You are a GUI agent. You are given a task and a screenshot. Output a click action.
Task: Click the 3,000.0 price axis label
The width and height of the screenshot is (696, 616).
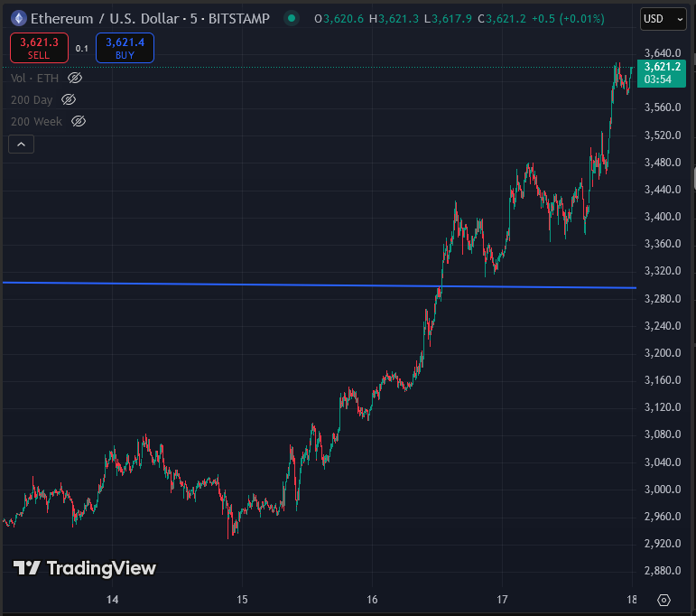(x=663, y=489)
